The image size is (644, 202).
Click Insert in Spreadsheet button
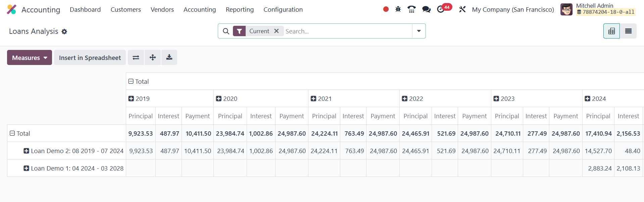pos(90,58)
